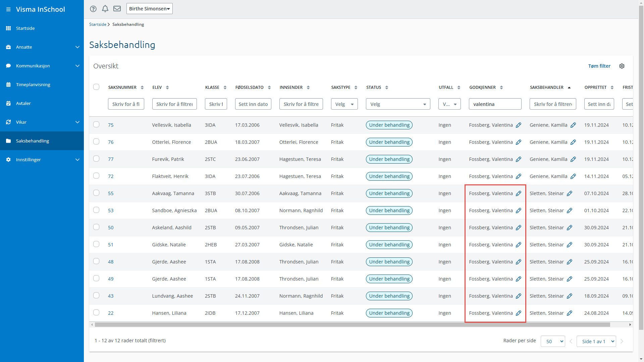
Task: Click the help question mark icon
Action: point(93,9)
